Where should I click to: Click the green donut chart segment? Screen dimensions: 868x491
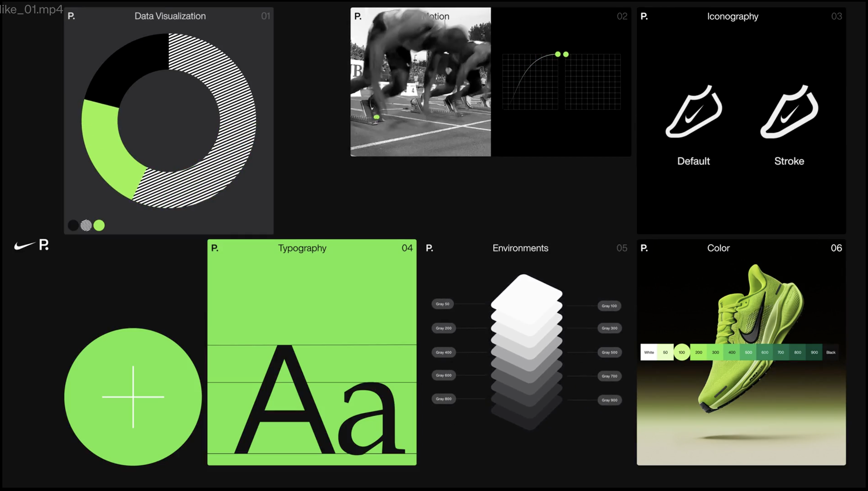pyautogui.click(x=104, y=145)
